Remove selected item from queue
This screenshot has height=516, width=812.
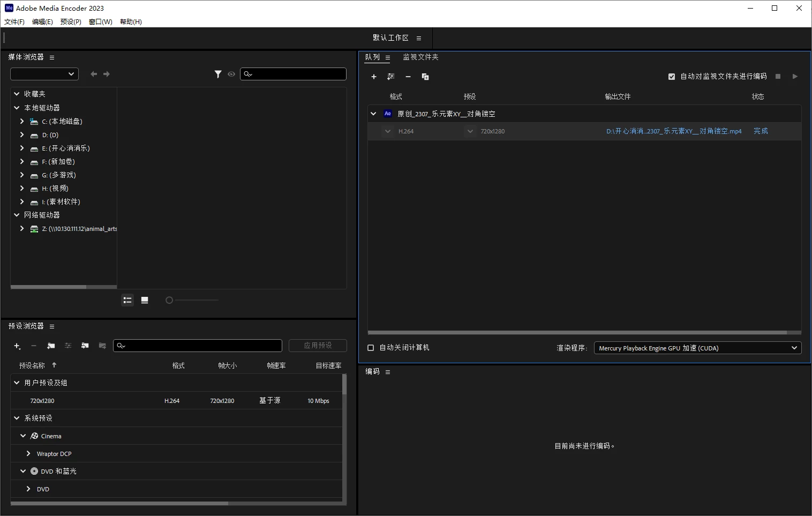click(408, 77)
